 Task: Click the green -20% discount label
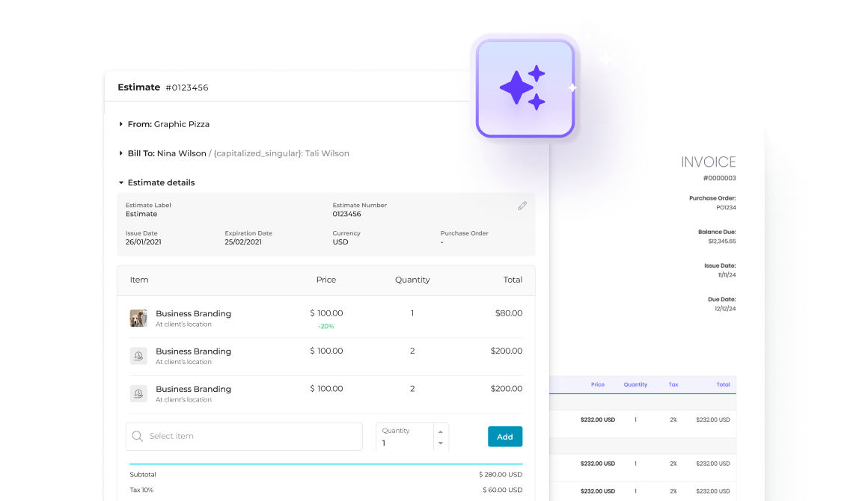tap(325, 327)
